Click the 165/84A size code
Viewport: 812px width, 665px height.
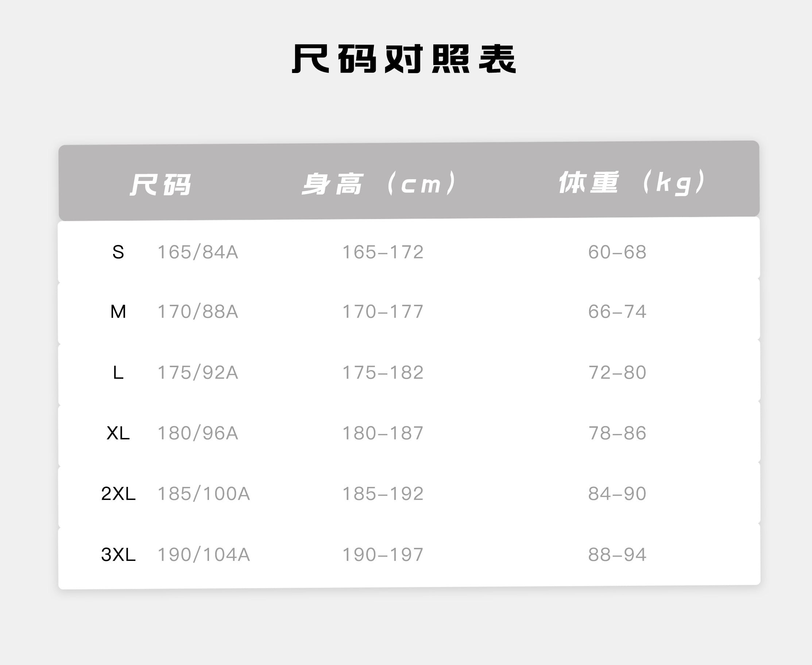click(x=198, y=252)
